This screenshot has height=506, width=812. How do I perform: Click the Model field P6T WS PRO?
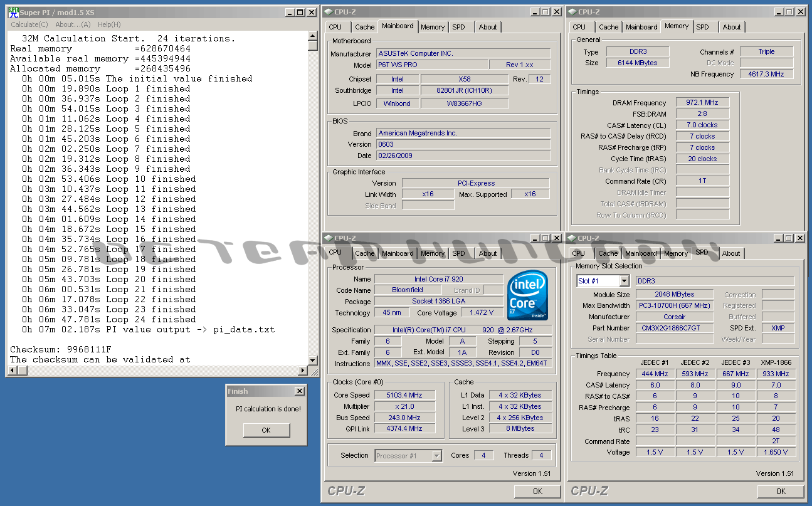tap(431, 65)
